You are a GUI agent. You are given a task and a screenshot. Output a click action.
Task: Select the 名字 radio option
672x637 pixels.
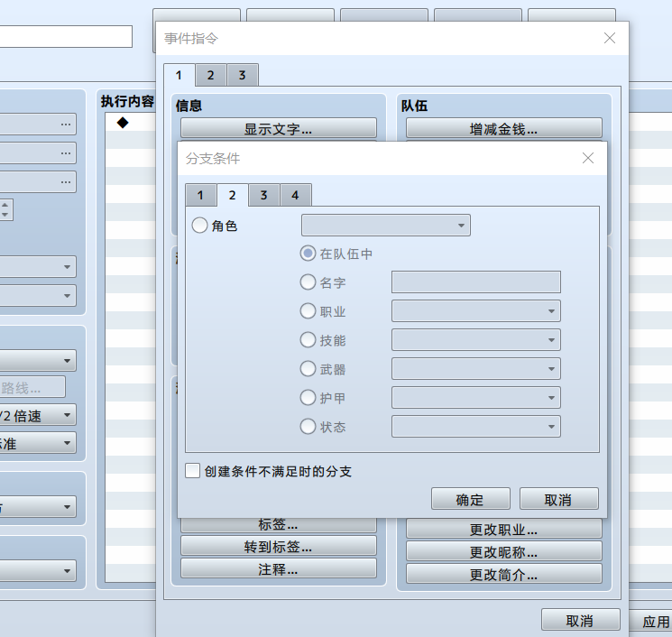pyautogui.click(x=308, y=282)
